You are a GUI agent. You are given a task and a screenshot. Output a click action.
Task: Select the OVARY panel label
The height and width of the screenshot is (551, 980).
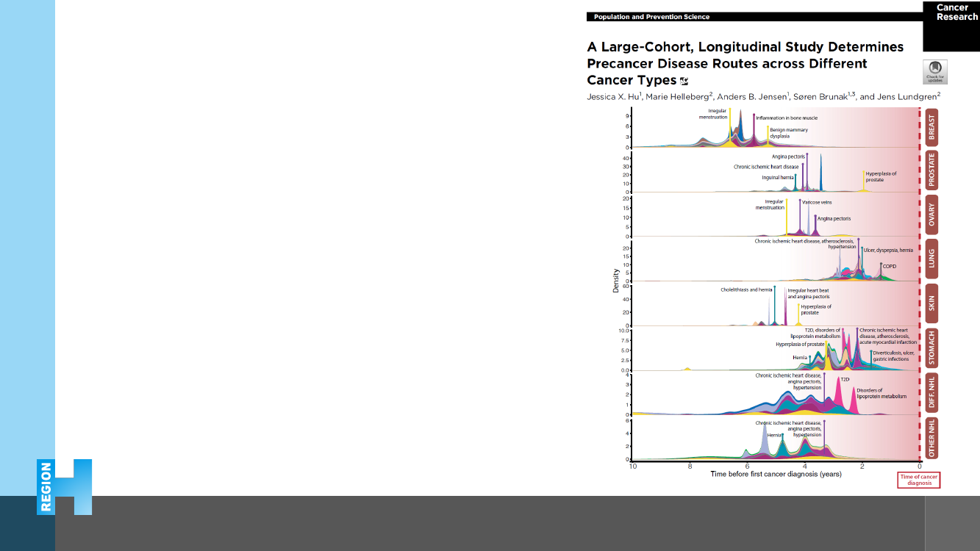point(931,215)
